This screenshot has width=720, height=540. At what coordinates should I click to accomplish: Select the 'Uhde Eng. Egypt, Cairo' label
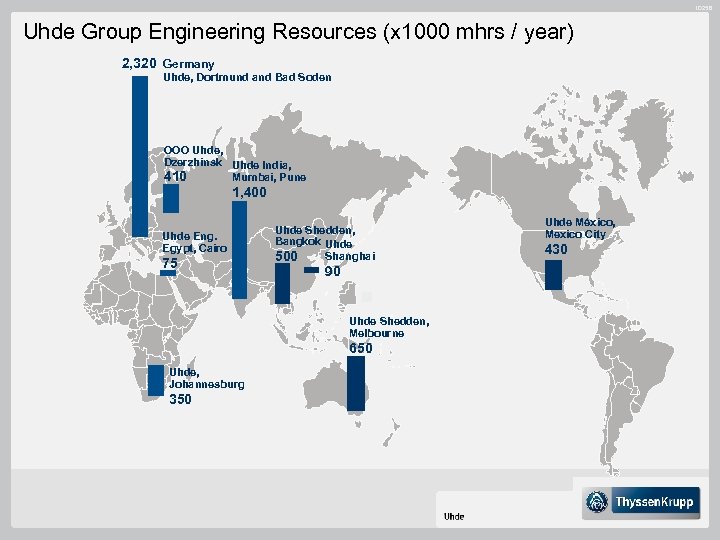pyautogui.click(x=194, y=242)
